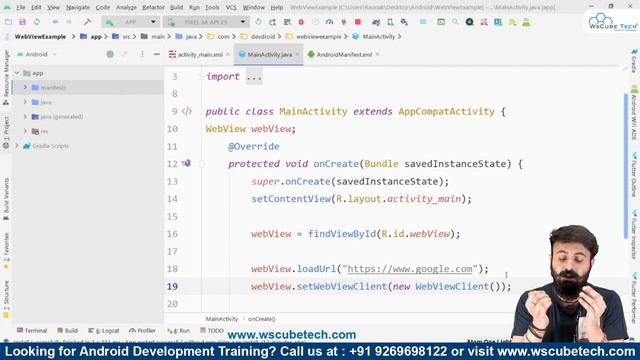Click the app breadcrumb in navigation bar
This screenshot has width=640, height=360.
click(91, 37)
